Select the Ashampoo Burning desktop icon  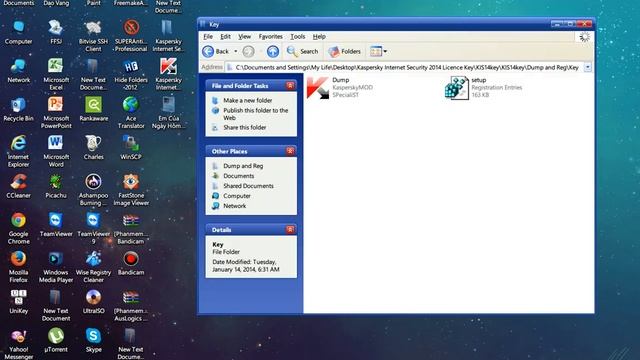[93, 189]
